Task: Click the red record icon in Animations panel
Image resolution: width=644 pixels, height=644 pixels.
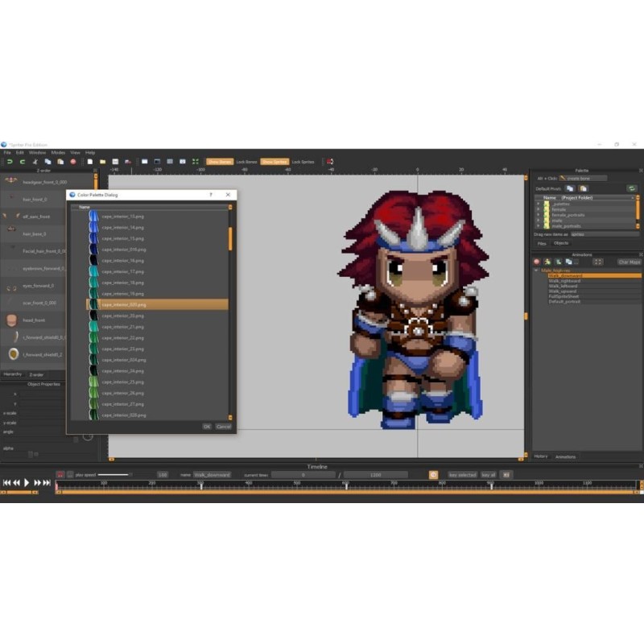Action: [537, 262]
